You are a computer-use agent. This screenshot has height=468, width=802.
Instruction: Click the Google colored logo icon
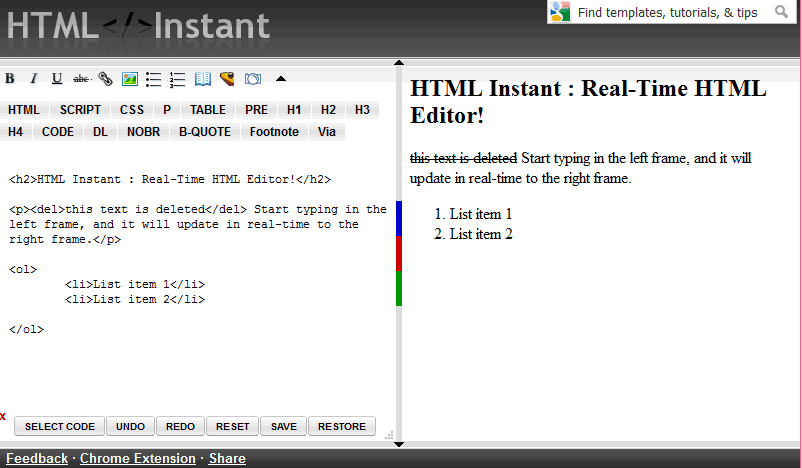[560, 11]
